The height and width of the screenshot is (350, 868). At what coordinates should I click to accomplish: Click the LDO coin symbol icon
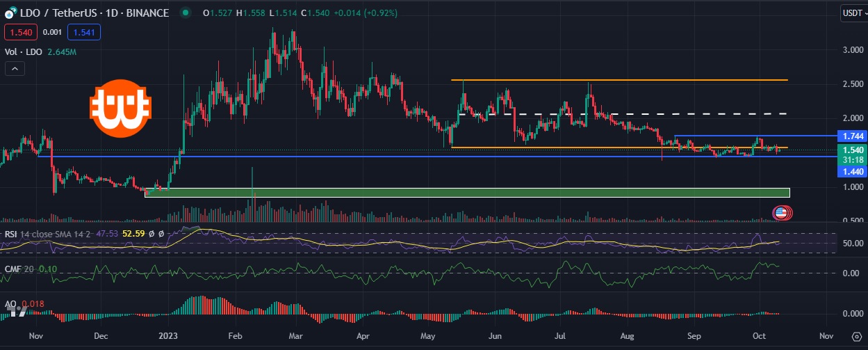10,13
